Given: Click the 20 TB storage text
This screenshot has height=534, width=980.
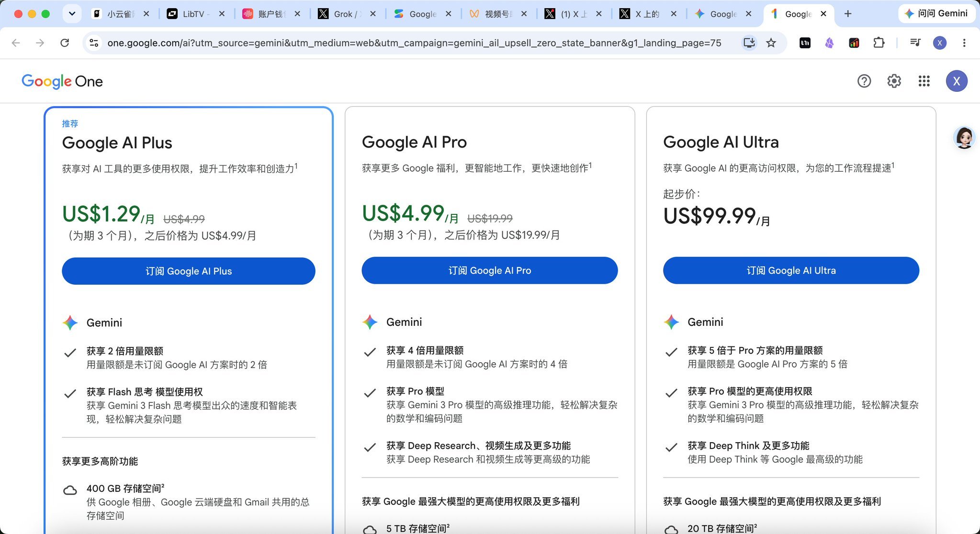Looking at the screenshot, I should coord(722,528).
